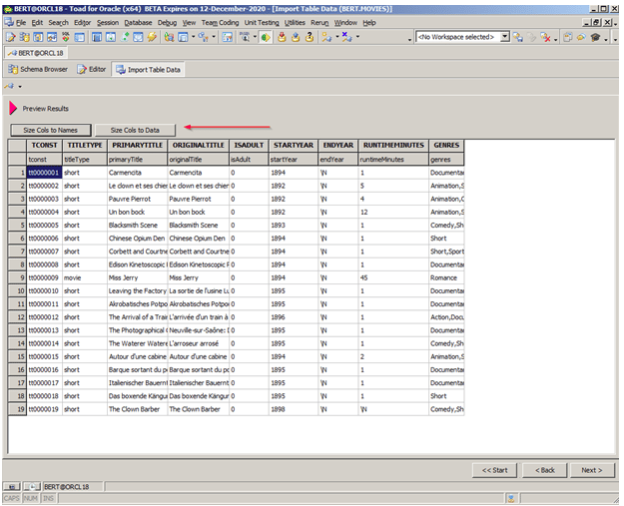Click the graduation cap learning icon

tap(595, 37)
